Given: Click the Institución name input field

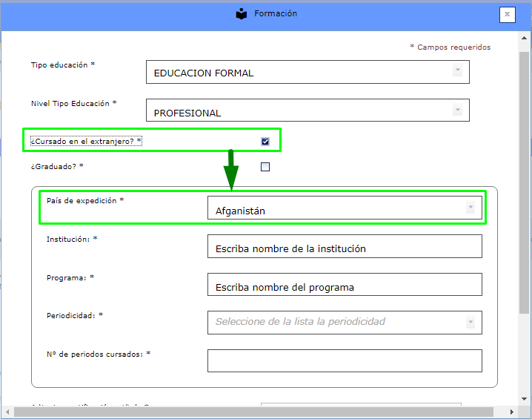Looking at the screenshot, I should [345, 247].
